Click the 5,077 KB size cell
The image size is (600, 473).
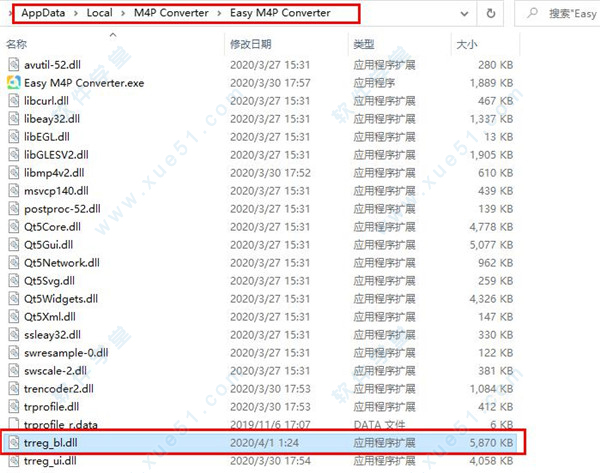(x=491, y=244)
